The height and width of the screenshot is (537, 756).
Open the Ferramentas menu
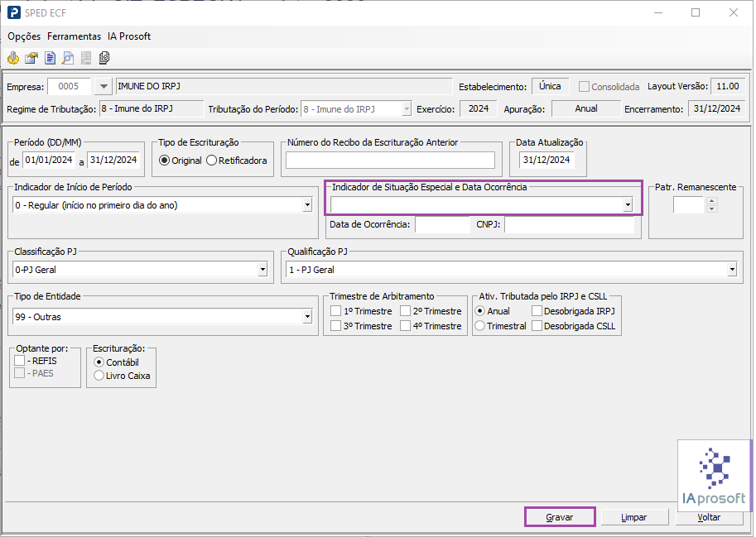(74, 36)
